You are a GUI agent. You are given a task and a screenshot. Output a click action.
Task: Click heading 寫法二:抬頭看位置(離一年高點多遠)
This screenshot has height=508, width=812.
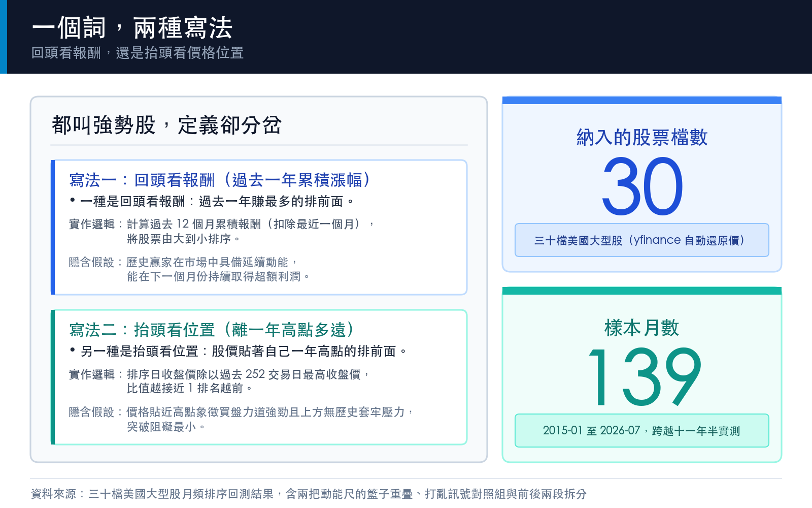coord(213,330)
